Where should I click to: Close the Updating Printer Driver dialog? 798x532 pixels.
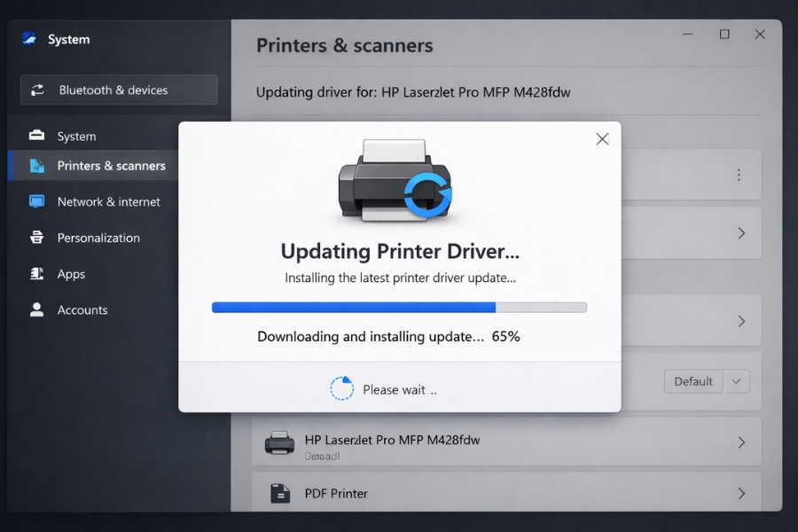click(602, 139)
